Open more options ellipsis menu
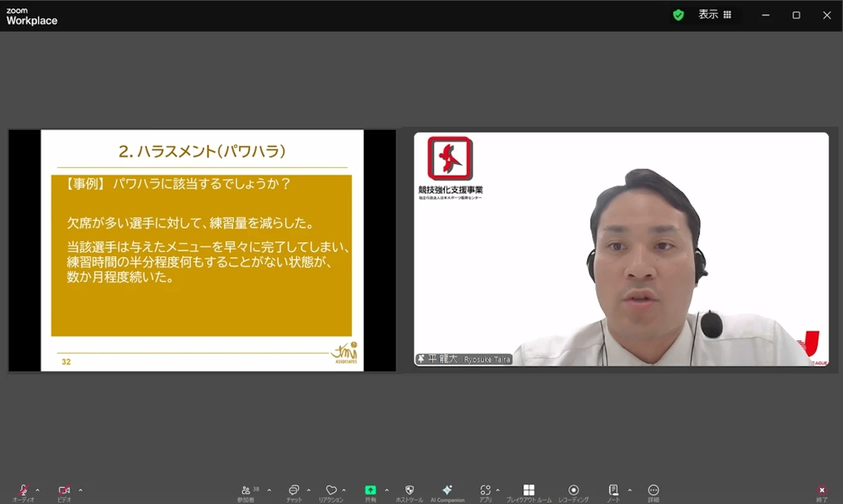 653,490
